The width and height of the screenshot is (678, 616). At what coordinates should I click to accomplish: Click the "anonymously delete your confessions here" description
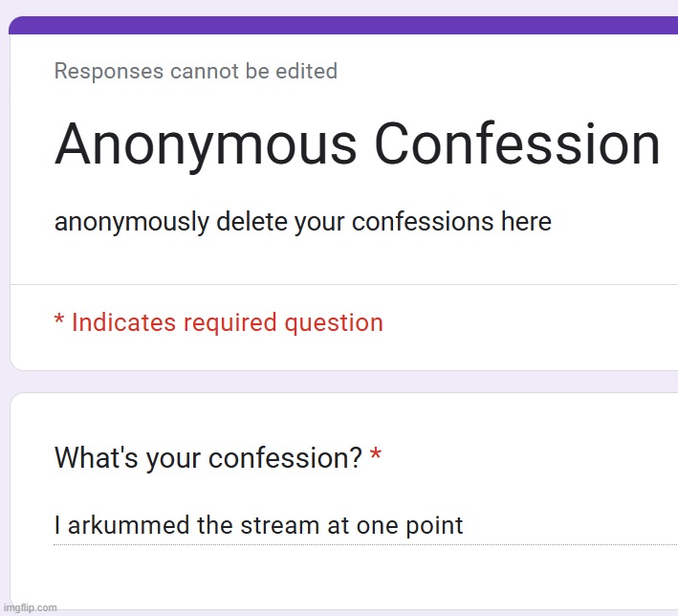click(x=302, y=222)
